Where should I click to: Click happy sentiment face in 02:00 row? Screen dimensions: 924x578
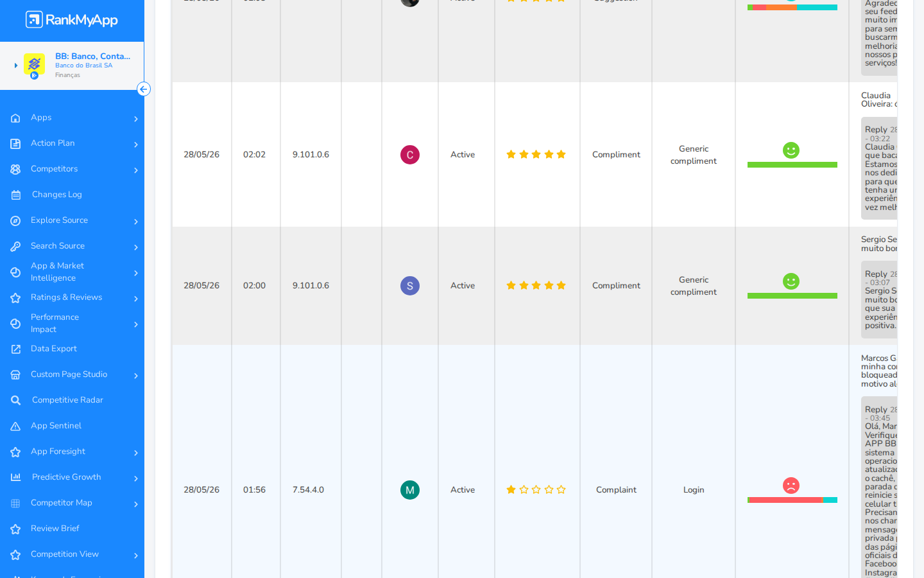(x=791, y=281)
